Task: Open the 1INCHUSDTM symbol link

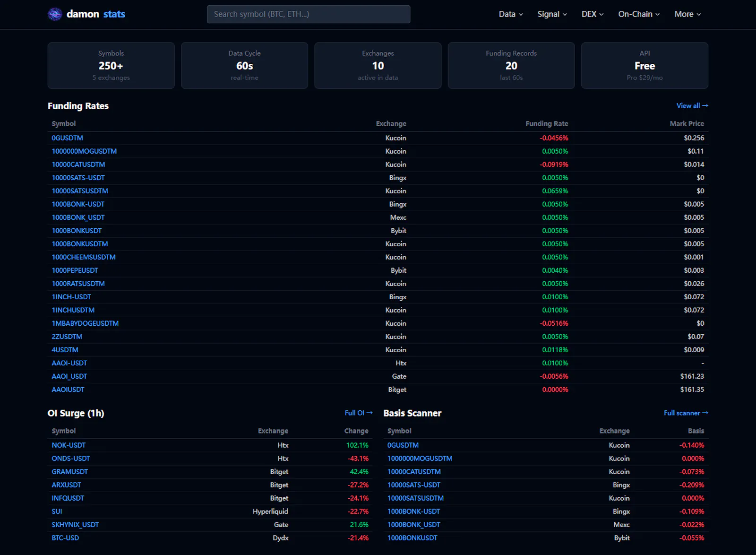Action: 73,310
